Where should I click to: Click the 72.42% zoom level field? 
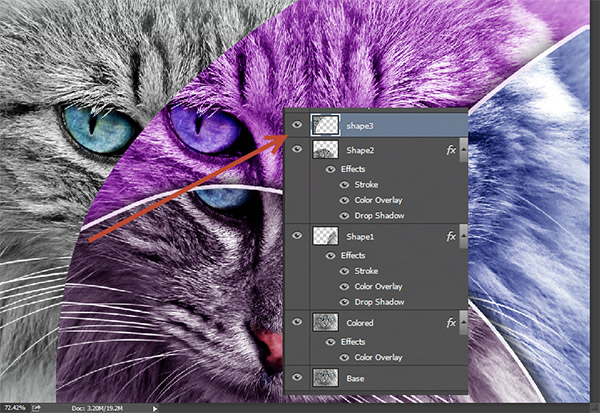14,408
